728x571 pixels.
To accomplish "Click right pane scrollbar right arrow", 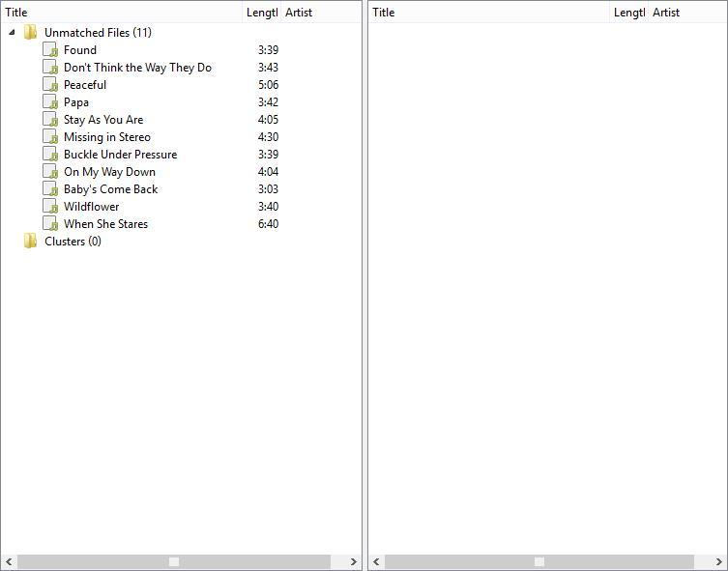I will tap(718, 561).
